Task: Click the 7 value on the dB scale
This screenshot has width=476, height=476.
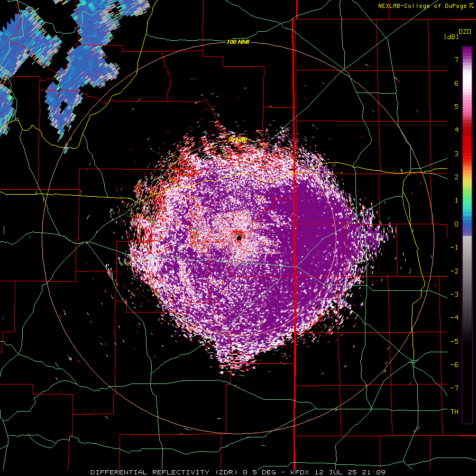Action: (456, 59)
